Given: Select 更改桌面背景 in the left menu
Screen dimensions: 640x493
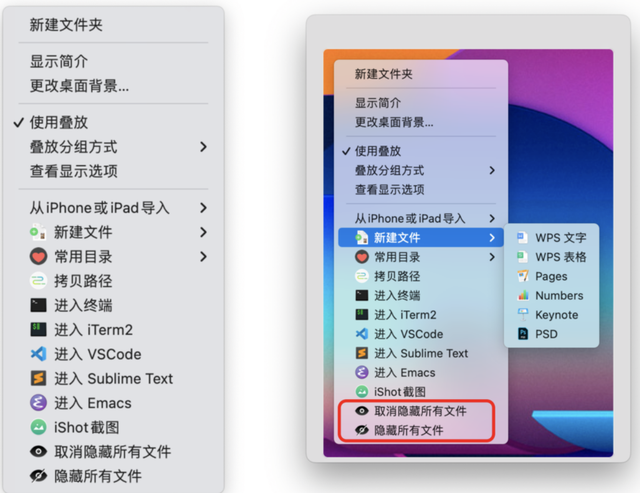Looking at the screenshot, I should click(x=79, y=86).
